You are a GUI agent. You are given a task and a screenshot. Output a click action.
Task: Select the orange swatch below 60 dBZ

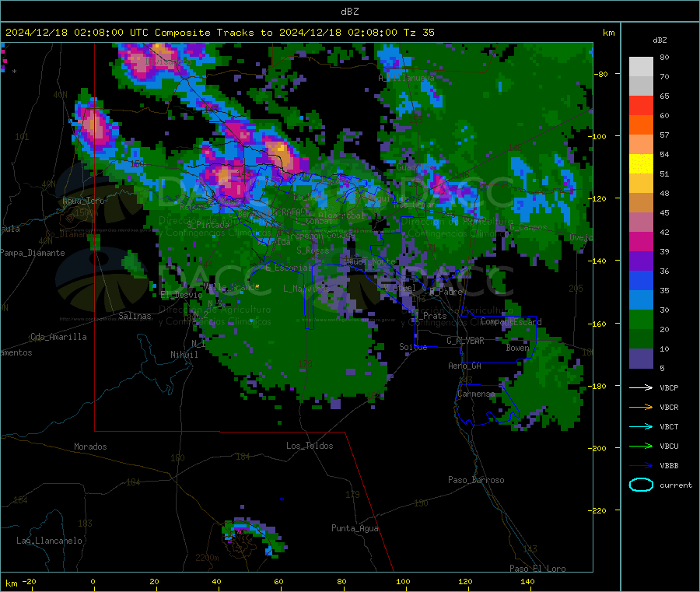pos(641,125)
